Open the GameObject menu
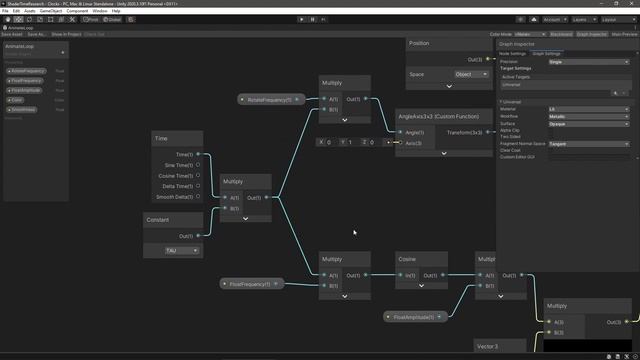The width and height of the screenshot is (640, 360). point(51,11)
